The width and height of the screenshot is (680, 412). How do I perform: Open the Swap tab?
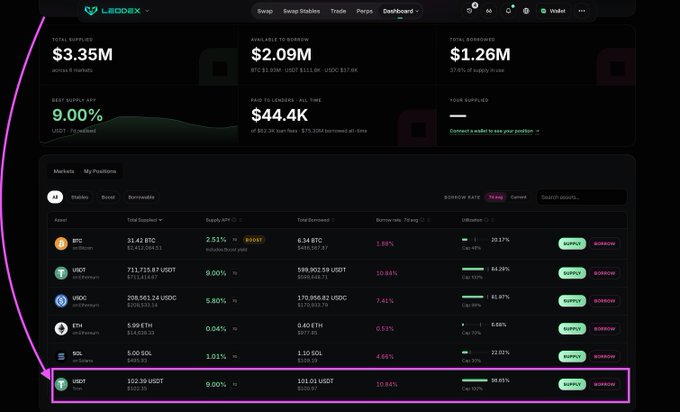(265, 11)
